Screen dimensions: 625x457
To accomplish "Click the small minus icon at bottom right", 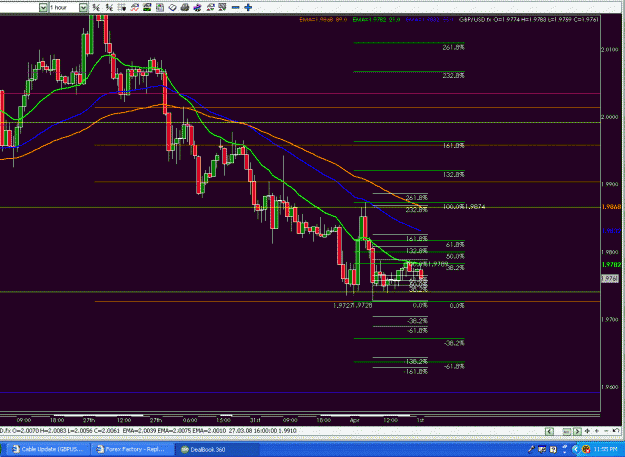I will (606, 431).
